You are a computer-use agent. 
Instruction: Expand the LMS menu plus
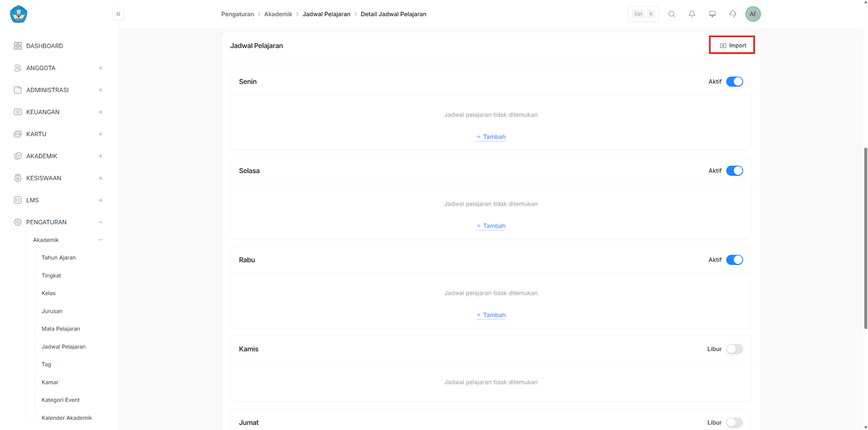pyautogui.click(x=100, y=200)
